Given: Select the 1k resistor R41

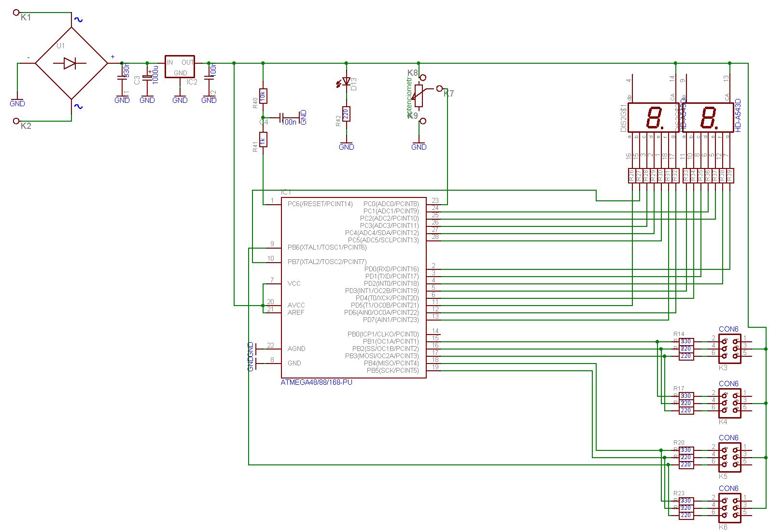Looking at the screenshot, I should tap(263, 140).
